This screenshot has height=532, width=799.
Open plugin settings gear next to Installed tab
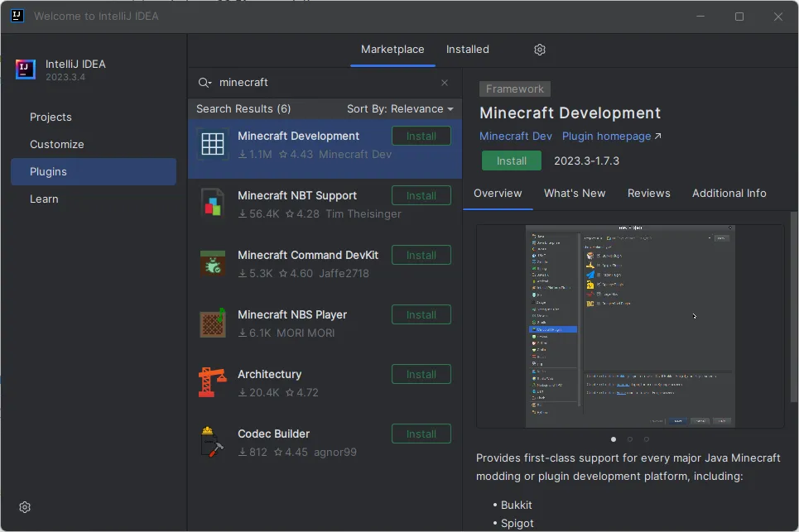(x=540, y=50)
